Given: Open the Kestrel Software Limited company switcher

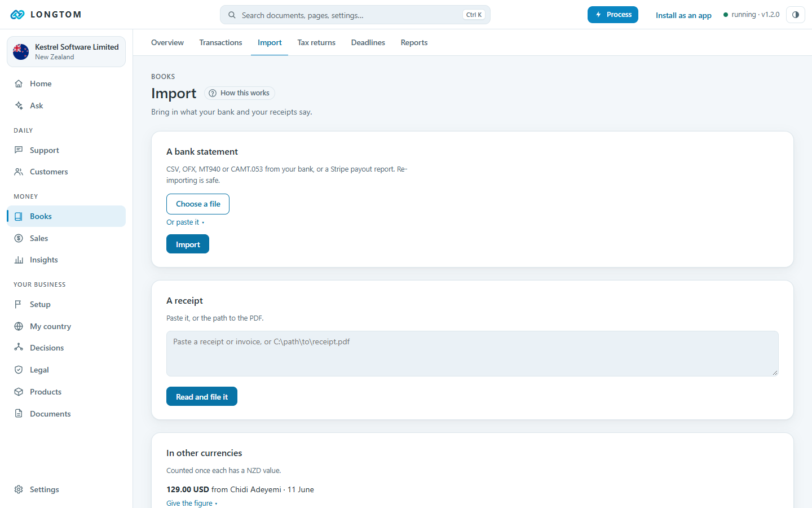Looking at the screenshot, I should [66, 51].
